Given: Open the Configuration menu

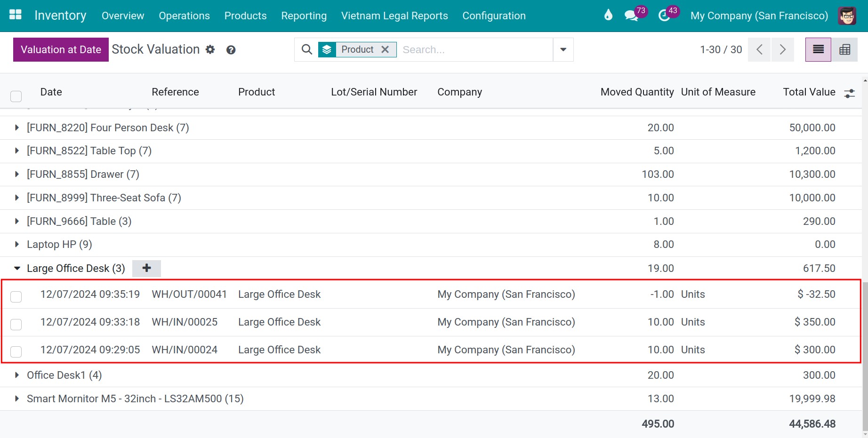Looking at the screenshot, I should [x=494, y=16].
